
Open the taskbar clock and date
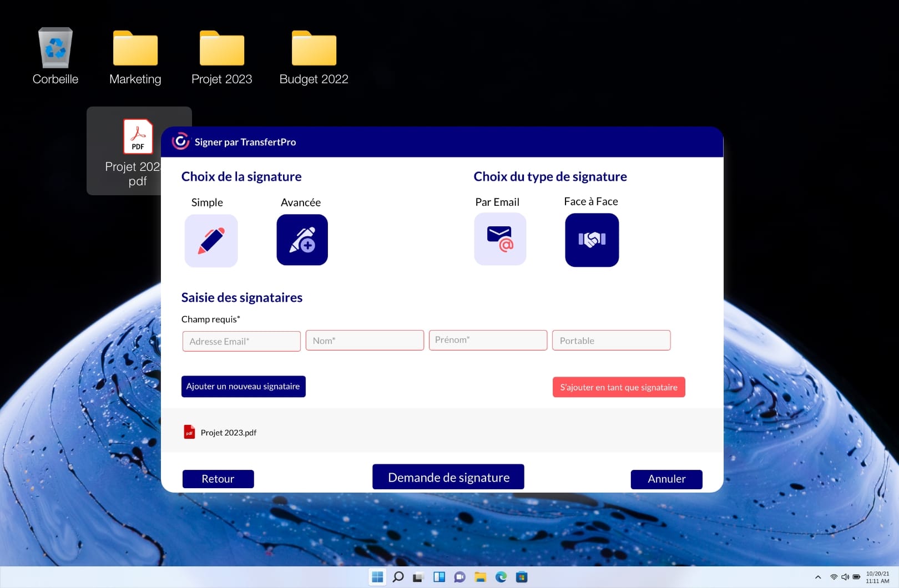(877, 577)
